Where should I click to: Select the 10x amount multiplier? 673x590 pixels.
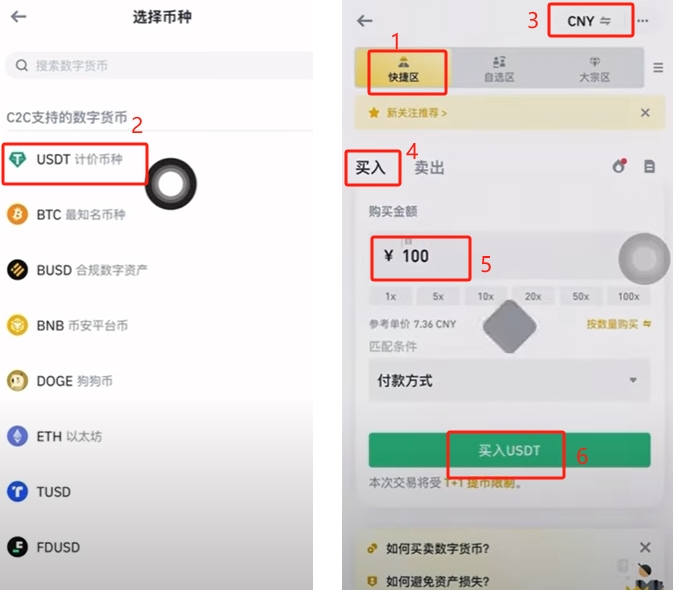click(x=485, y=297)
